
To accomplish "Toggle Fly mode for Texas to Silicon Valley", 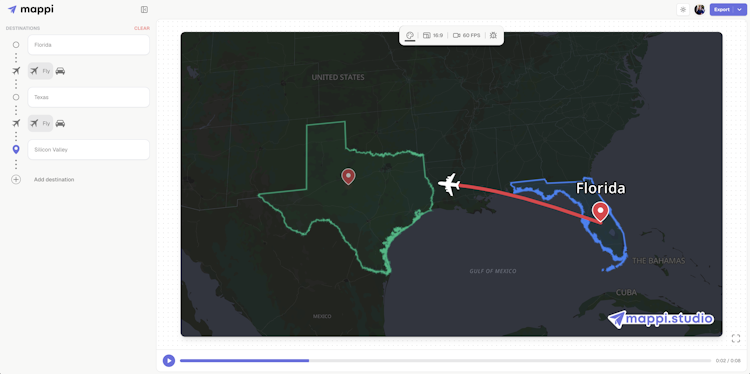I will tap(40, 123).
